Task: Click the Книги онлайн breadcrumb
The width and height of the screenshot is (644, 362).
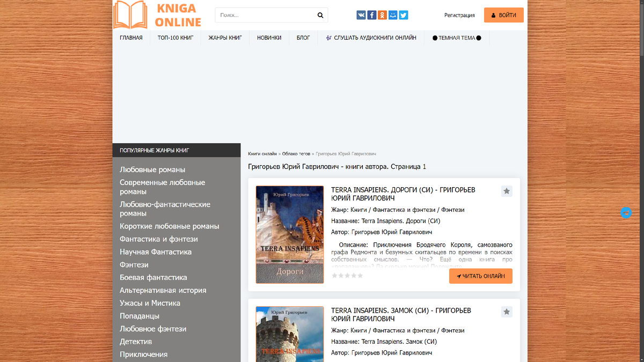Action: [x=262, y=154]
